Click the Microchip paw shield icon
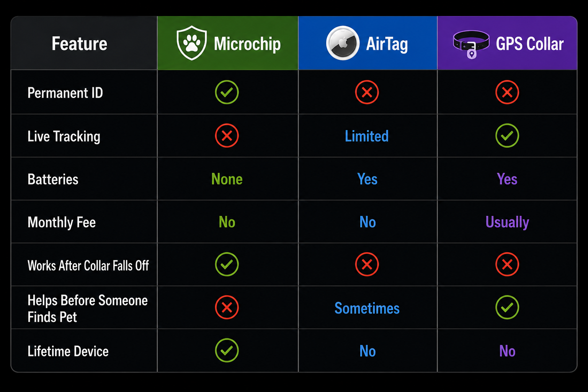Viewport: 588px width, 392px height. pos(191,43)
